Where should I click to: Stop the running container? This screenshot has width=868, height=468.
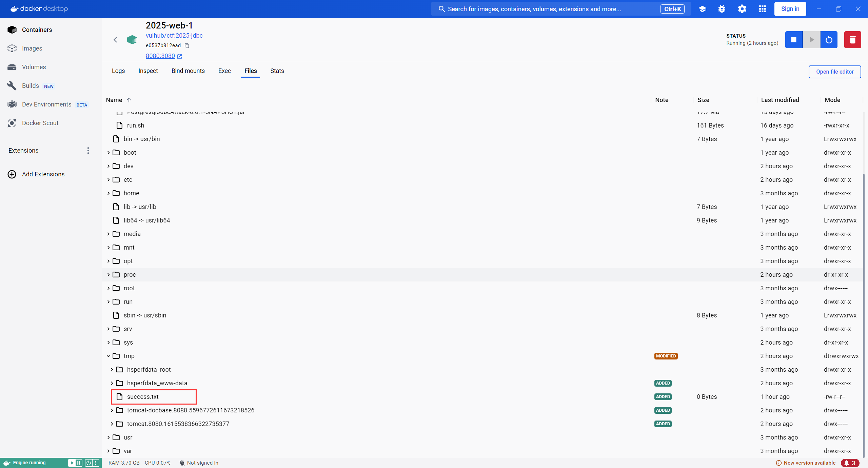(x=794, y=40)
